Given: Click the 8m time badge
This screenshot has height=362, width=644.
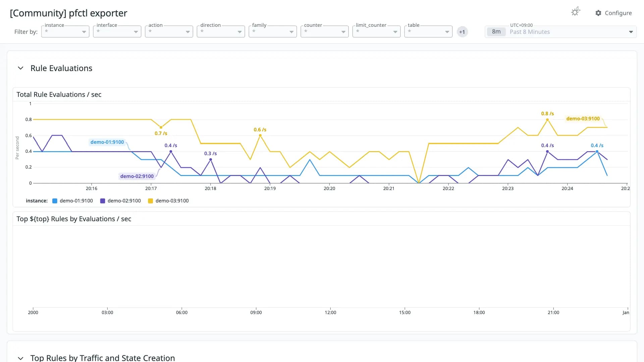Looking at the screenshot, I should [496, 32].
